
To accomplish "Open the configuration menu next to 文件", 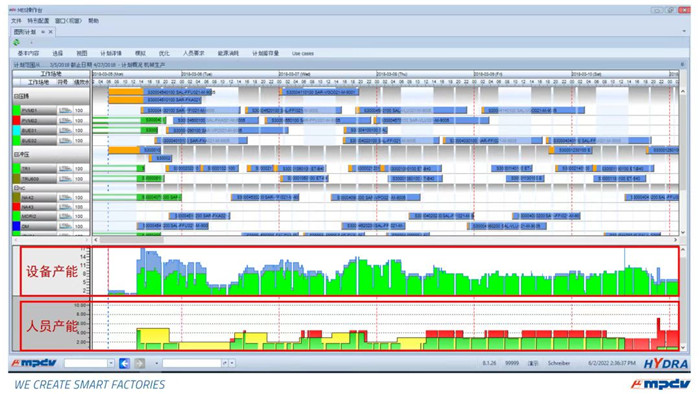I will coord(38,21).
